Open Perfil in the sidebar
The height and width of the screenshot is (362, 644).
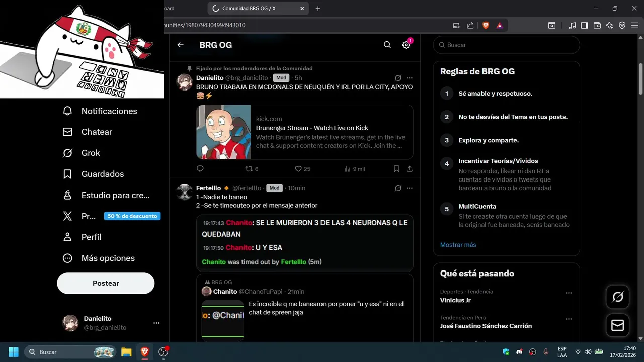tap(82, 237)
